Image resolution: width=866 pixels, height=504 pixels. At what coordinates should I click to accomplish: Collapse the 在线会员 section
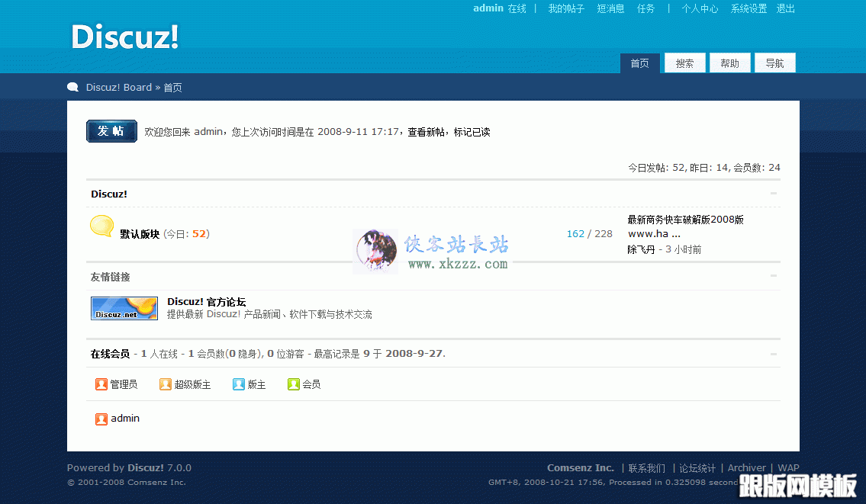coord(774,354)
